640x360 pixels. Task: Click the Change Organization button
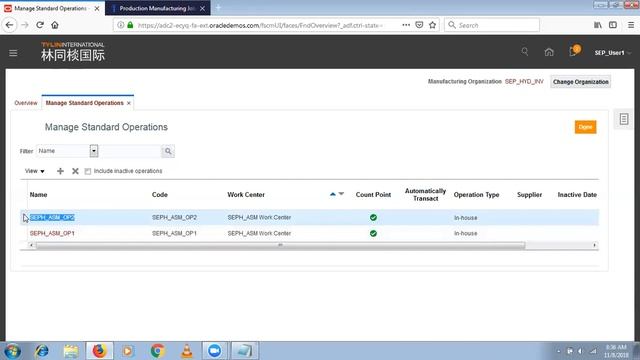(580, 82)
